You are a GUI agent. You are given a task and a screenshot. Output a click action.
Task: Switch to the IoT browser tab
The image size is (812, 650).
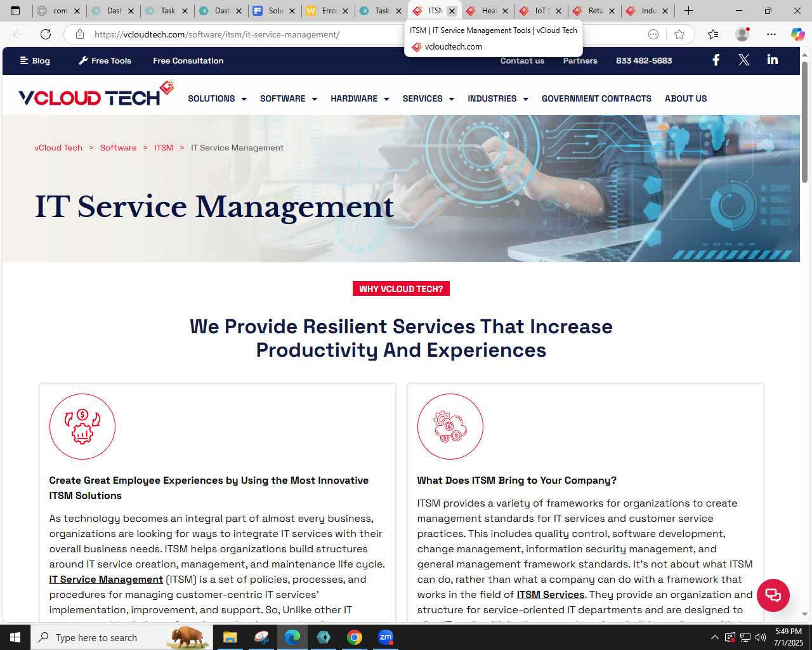tap(541, 11)
